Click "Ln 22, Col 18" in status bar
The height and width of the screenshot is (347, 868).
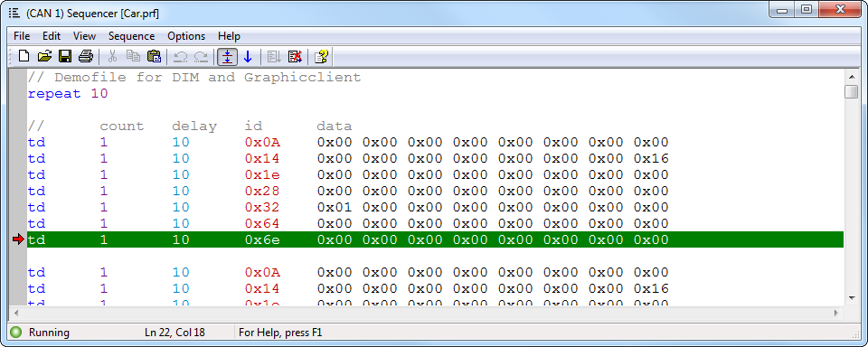175,333
